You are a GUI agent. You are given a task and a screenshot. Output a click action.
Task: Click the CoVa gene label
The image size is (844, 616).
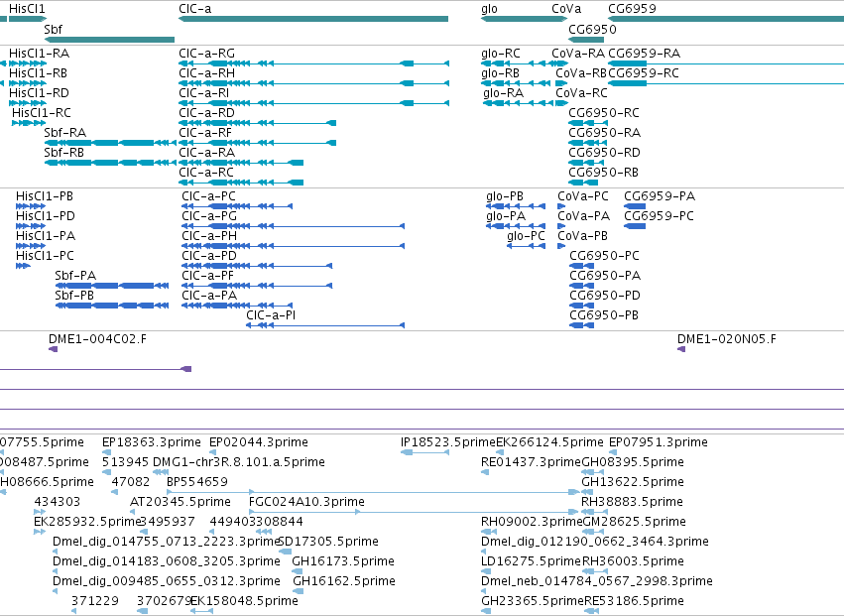click(566, 9)
